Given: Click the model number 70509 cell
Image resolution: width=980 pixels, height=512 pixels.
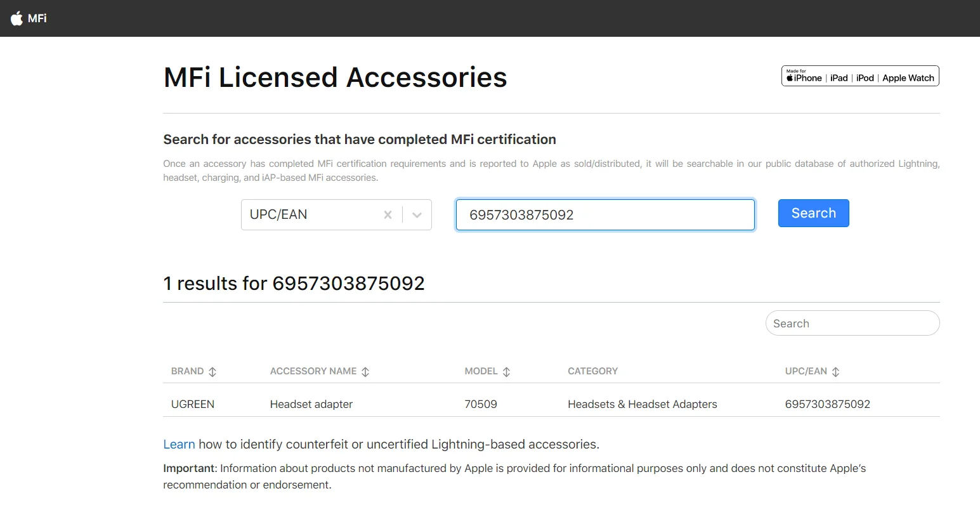Looking at the screenshot, I should [x=481, y=404].
